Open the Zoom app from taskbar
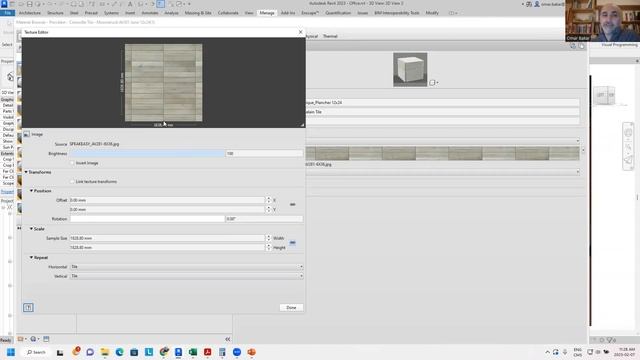 [237, 352]
